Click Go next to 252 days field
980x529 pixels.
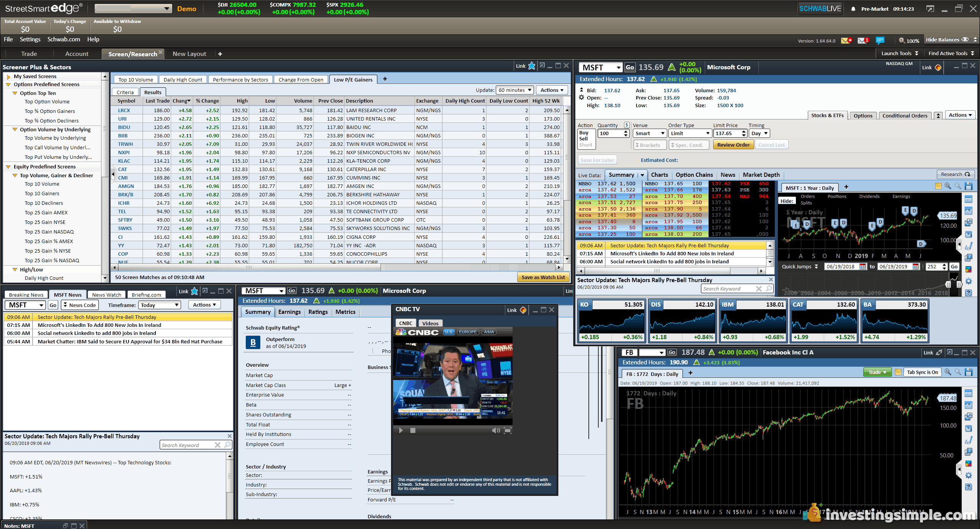click(954, 266)
